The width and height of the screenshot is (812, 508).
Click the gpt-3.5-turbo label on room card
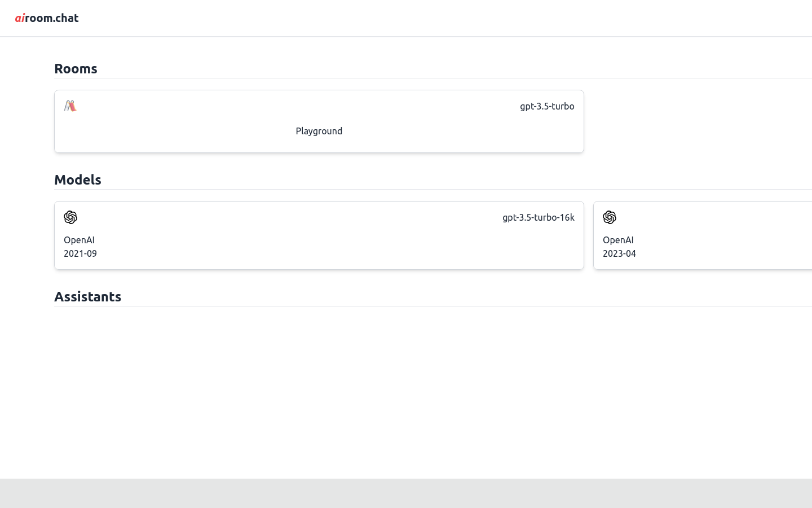[546, 106]
